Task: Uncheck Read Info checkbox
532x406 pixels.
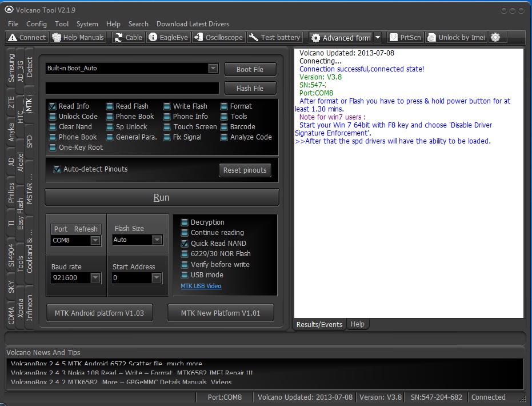Action: coord(52,106)
